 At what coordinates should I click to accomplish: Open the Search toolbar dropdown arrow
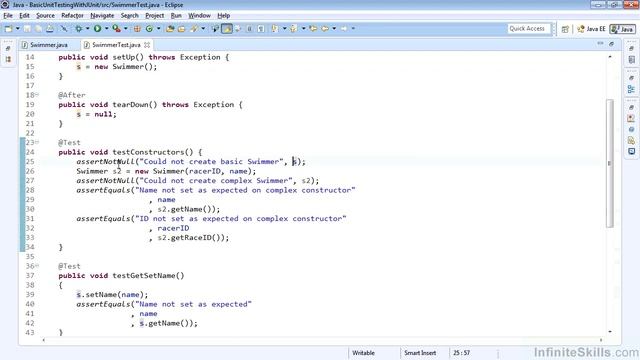[x=203, y=29]
